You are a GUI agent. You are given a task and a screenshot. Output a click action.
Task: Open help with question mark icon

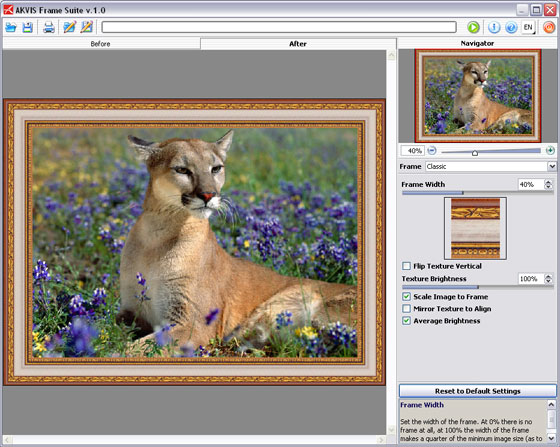point(511,27)
